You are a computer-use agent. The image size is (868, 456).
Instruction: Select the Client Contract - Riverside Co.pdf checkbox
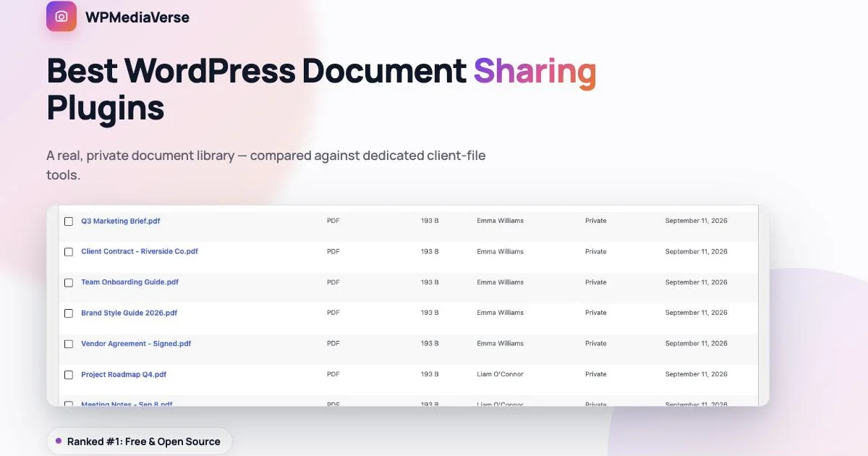click(69, 252)
